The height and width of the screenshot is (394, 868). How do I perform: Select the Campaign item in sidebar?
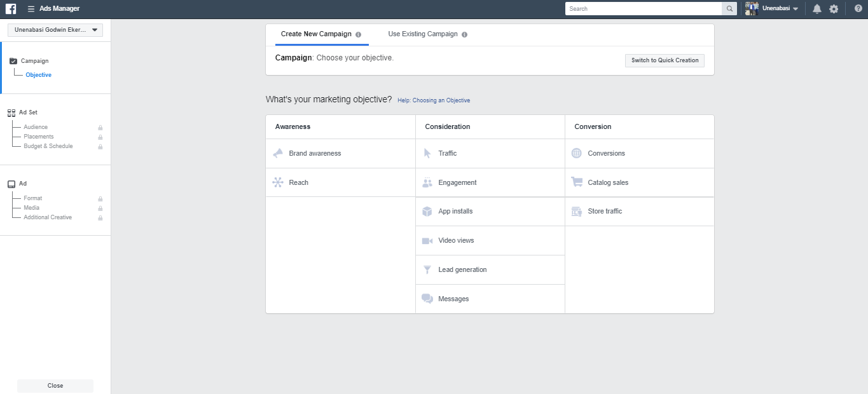34,61
